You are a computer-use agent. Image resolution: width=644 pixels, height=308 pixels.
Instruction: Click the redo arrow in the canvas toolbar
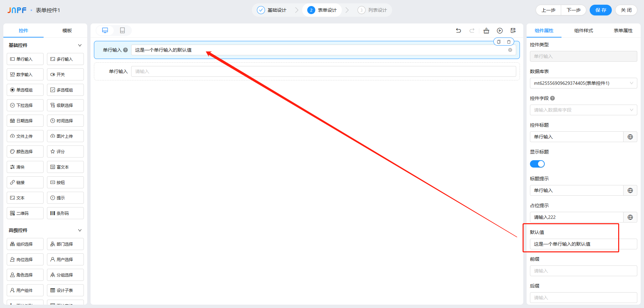click(x=472, y=30)
